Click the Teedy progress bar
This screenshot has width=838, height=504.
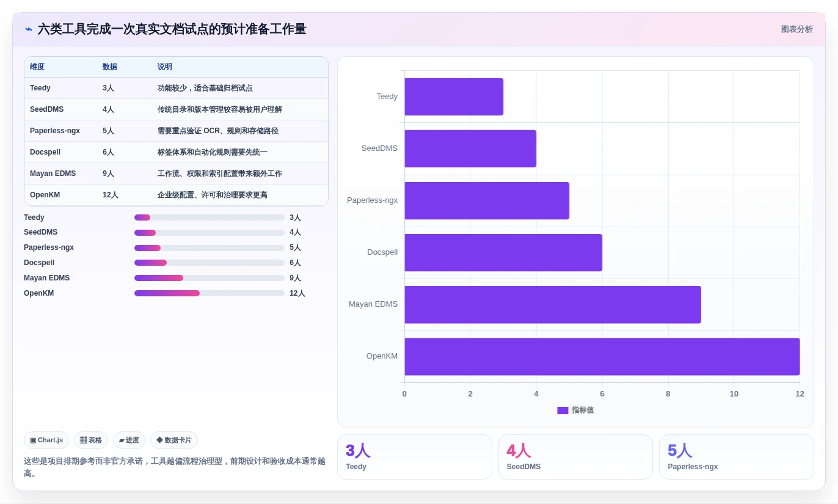point(209,217)
